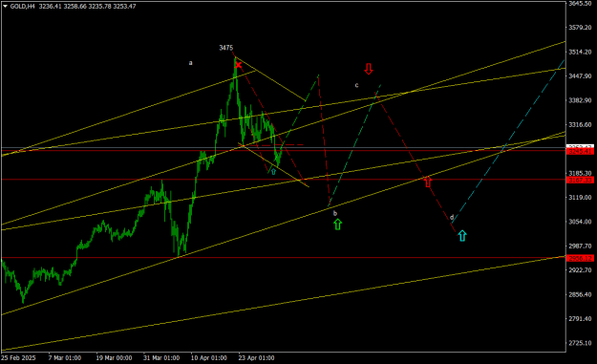This screenshot has width=597, height=364.
Task: Click the 2856.40 price scale value
Action: 580,294
